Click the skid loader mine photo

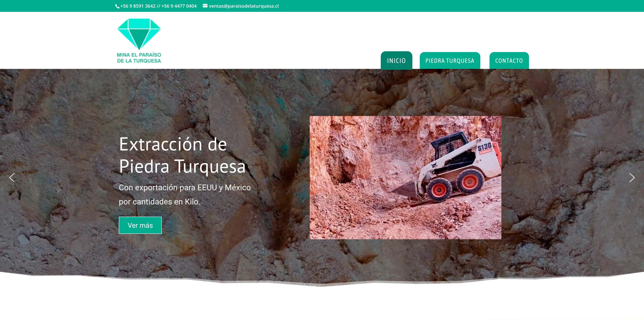tap(405, 177)
